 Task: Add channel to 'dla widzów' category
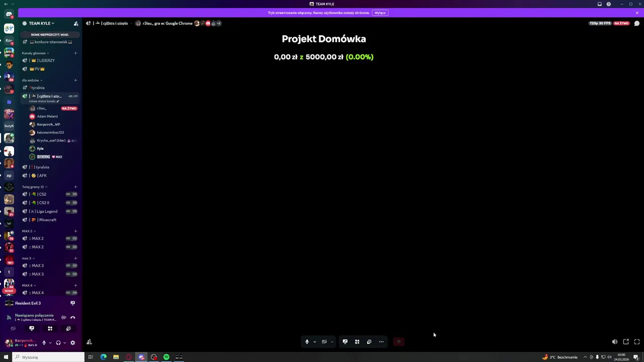tap(75, 80)
